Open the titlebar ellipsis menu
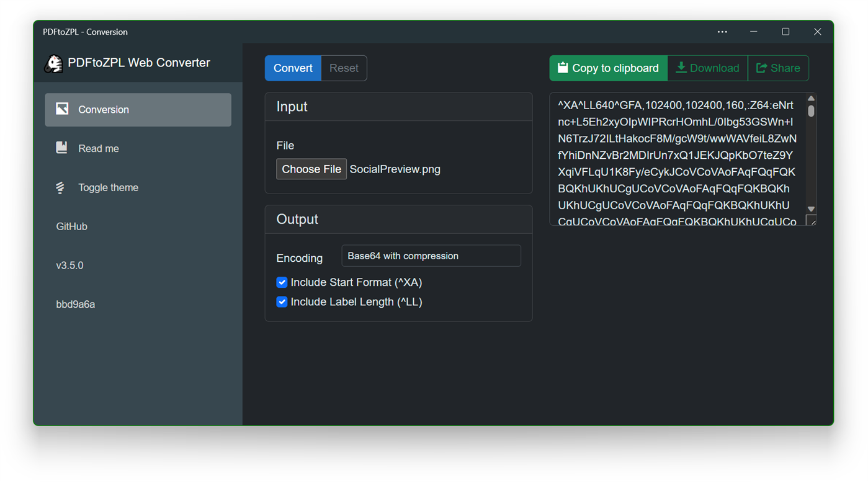This screenshot has width=868, height=482. (x=722, y=32)
